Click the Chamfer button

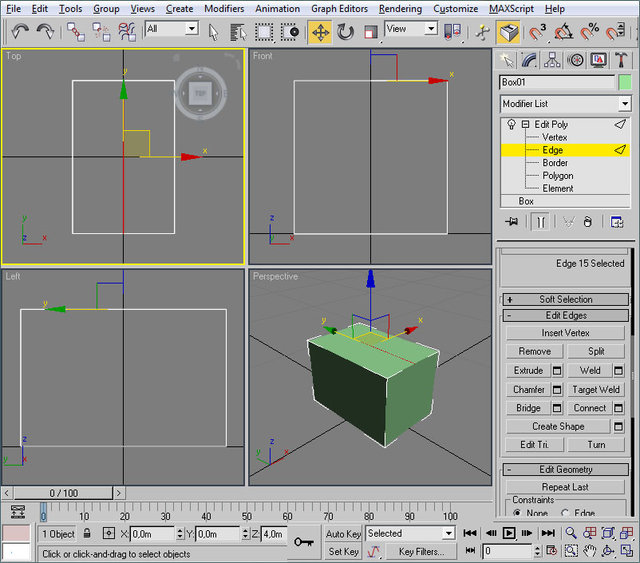click(529, 389)
